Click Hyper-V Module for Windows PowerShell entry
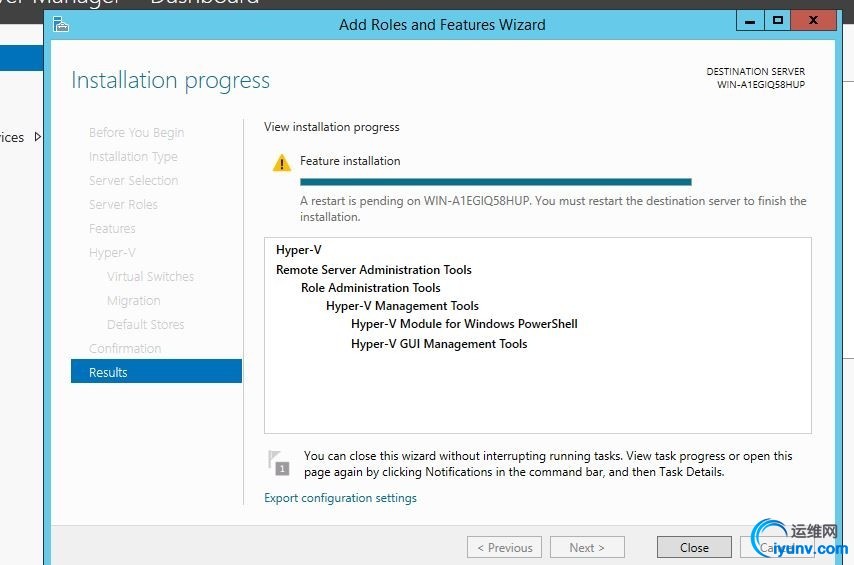The image size is (854, 565). pos(464,324)
